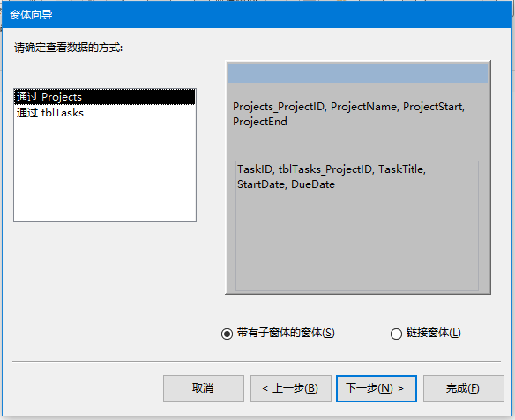
Task: Click the blue header strip of preview
Action: [x=357, y=73]
